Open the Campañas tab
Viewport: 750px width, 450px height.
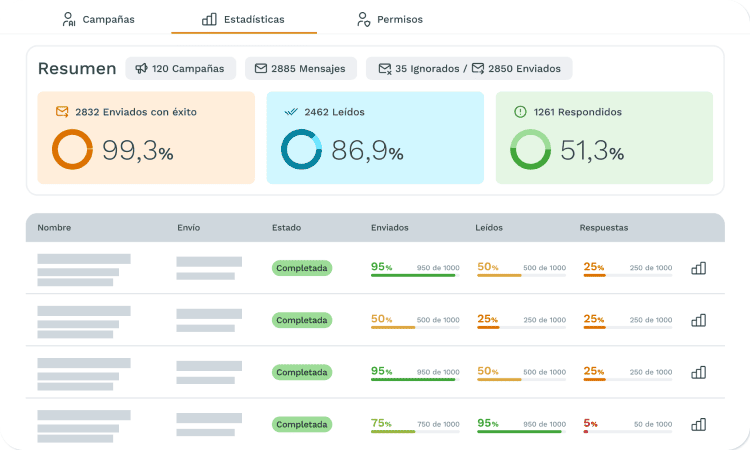[x=97, y=19]
